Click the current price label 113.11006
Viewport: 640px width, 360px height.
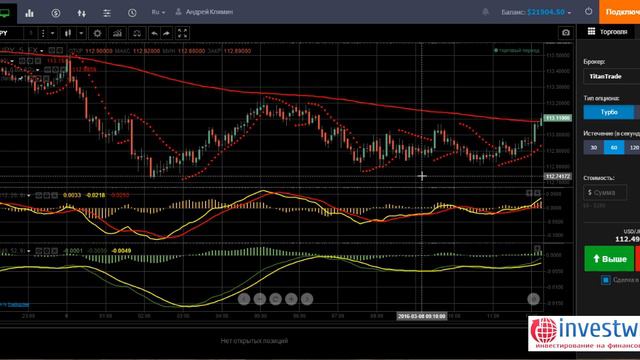pos(558,118)
